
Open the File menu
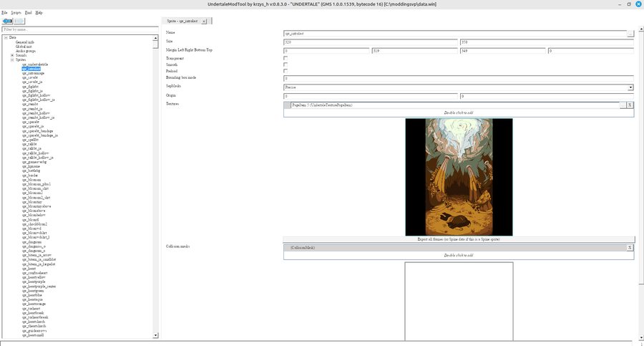pos(4,13)
